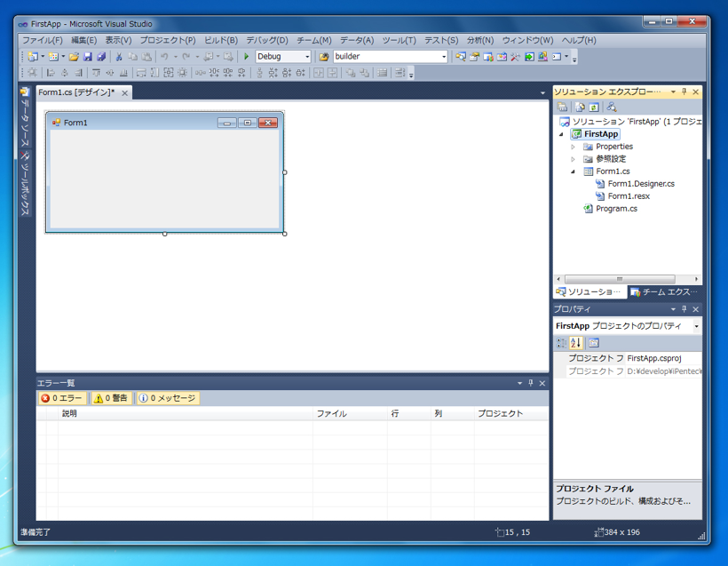Toggle the 0 警告 warnings filter
The width and height of the screenshot is (728, 566).
(x=110, y=398)
